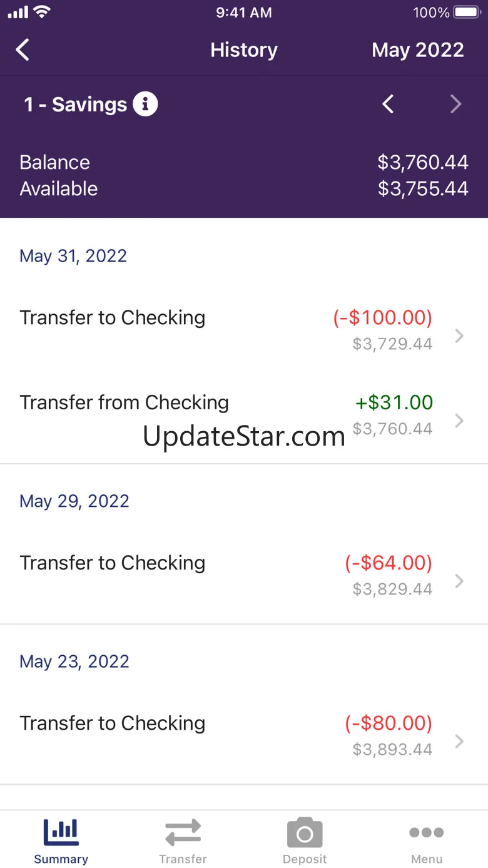
Task: Open May 31 Transfer to Checking entry
Action: (x=244, y=330)
